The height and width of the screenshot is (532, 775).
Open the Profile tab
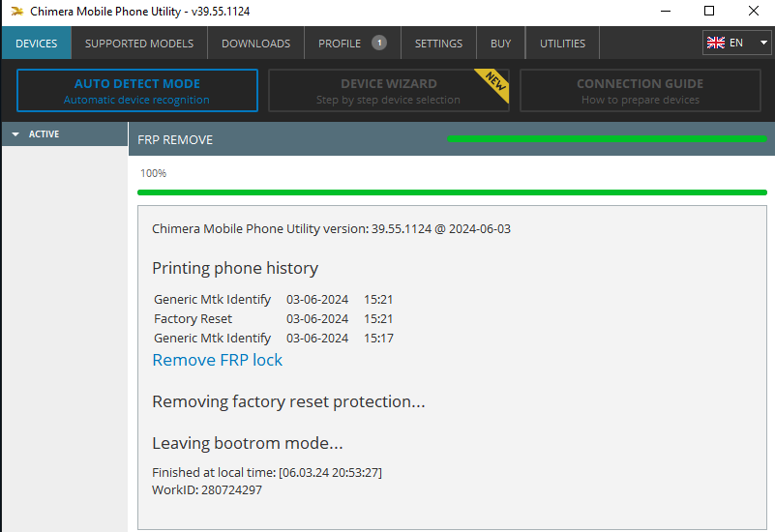click(x=340, y=44)
